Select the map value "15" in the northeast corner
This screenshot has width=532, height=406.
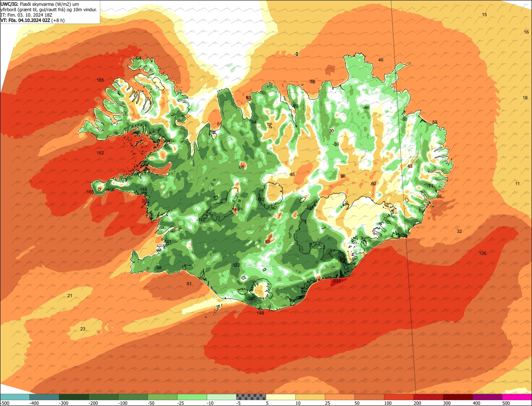[484, 15]
